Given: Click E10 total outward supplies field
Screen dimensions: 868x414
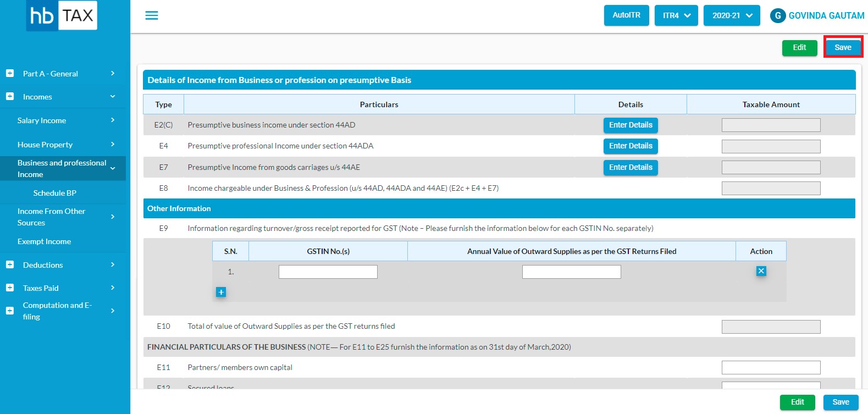Looking at the screenshot, I should (771, 327).
